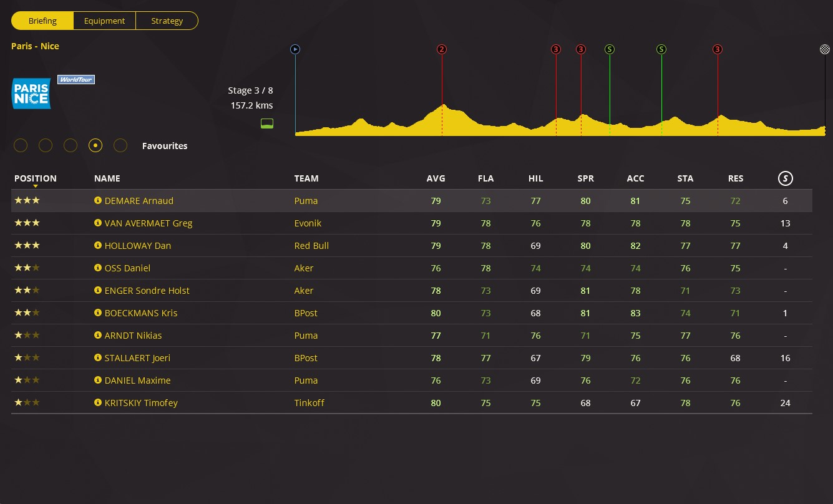Viewport: 833px width, 504px height.
Task: Sort table by RES column
Action: 736,178
